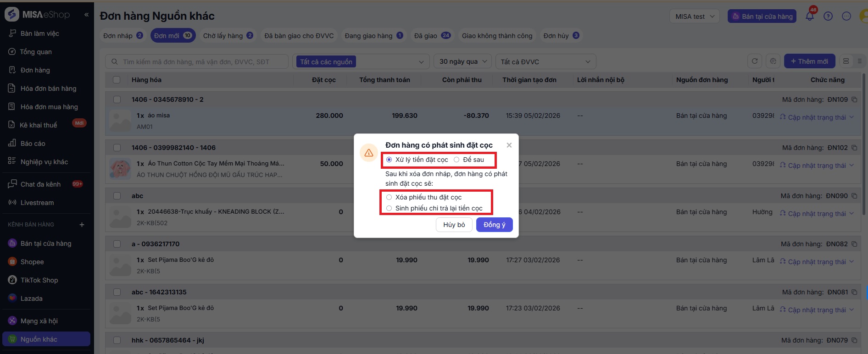Close the deposit dialog with X

coord(509,145)
